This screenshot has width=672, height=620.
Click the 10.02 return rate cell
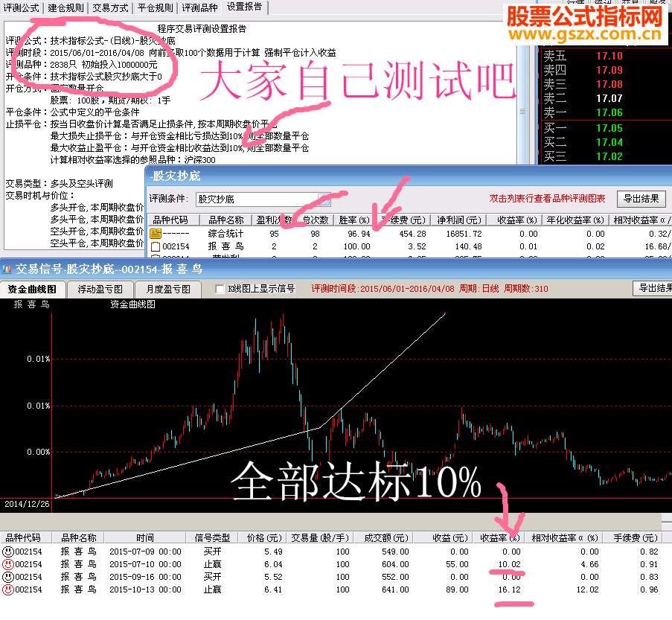tap(509, 564)
